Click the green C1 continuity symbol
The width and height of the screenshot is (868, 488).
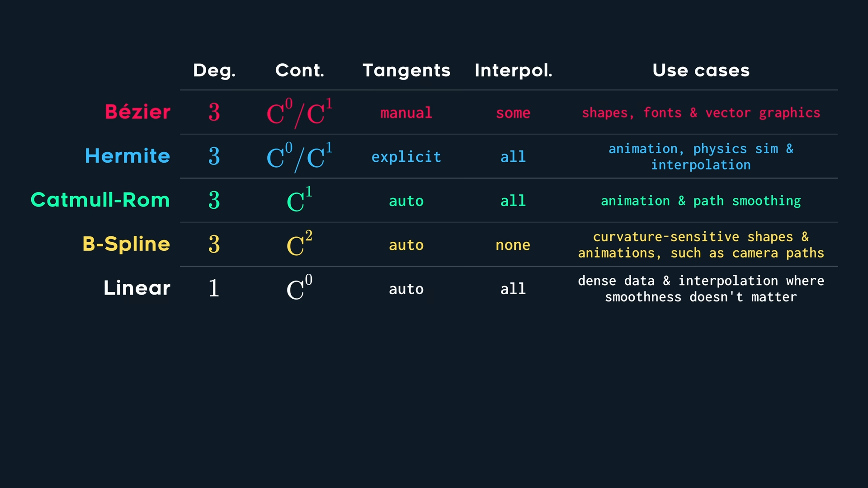coord(299,200)
